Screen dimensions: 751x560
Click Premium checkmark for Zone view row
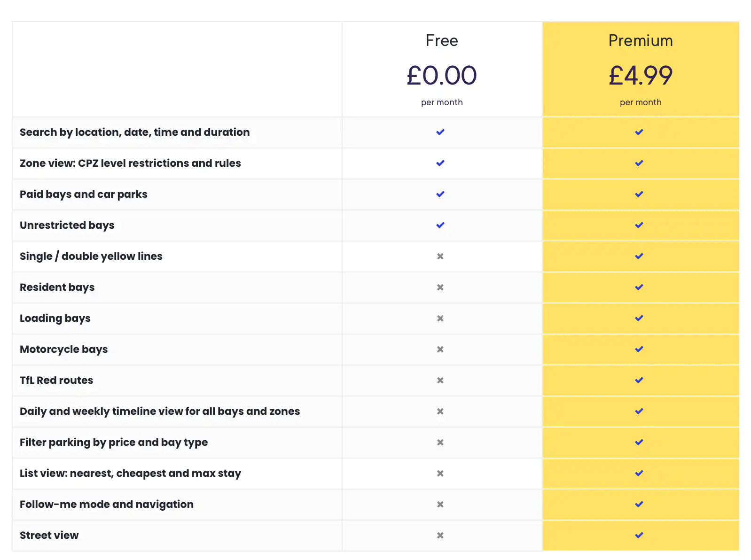(x=639, y=163)
